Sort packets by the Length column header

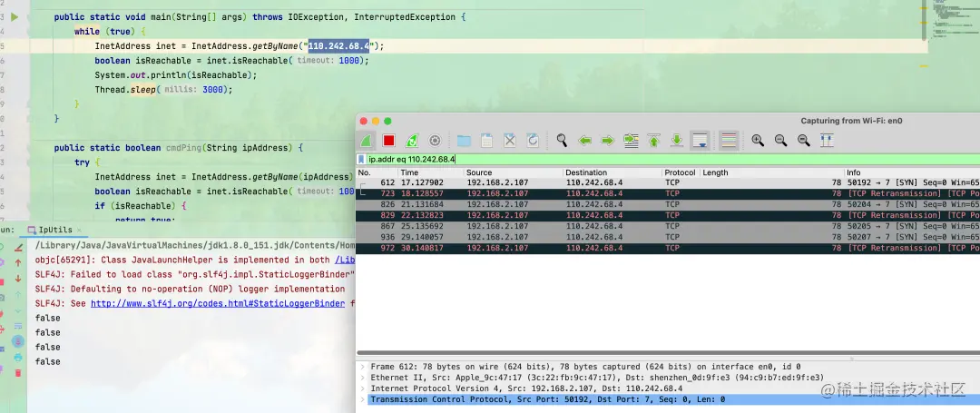(772, 172)
